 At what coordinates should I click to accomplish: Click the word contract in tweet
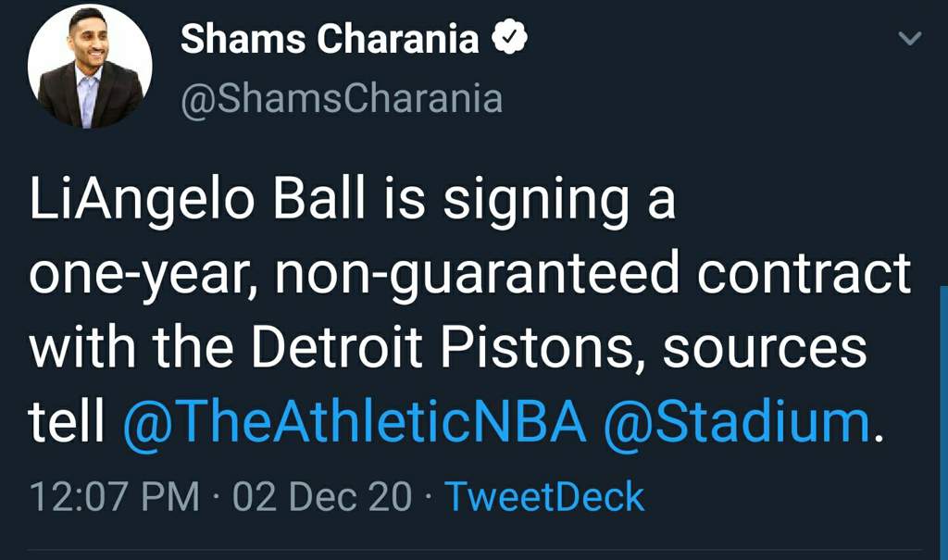[805, 273]
